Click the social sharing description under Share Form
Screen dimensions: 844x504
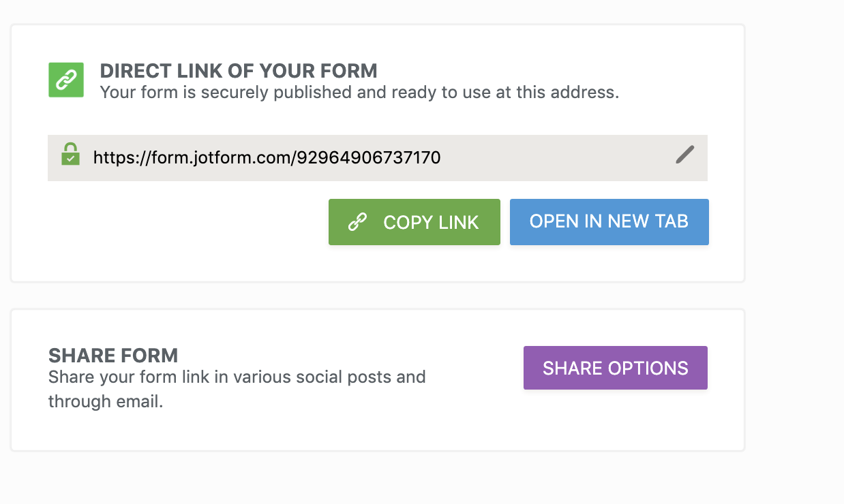(x=237, y=389)
